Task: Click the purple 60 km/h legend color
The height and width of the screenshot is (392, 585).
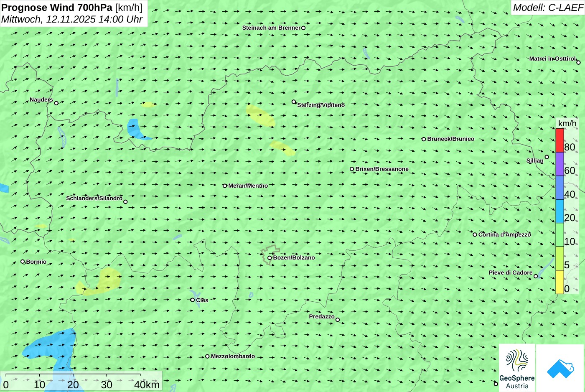Action: click(x=560, y=164)
